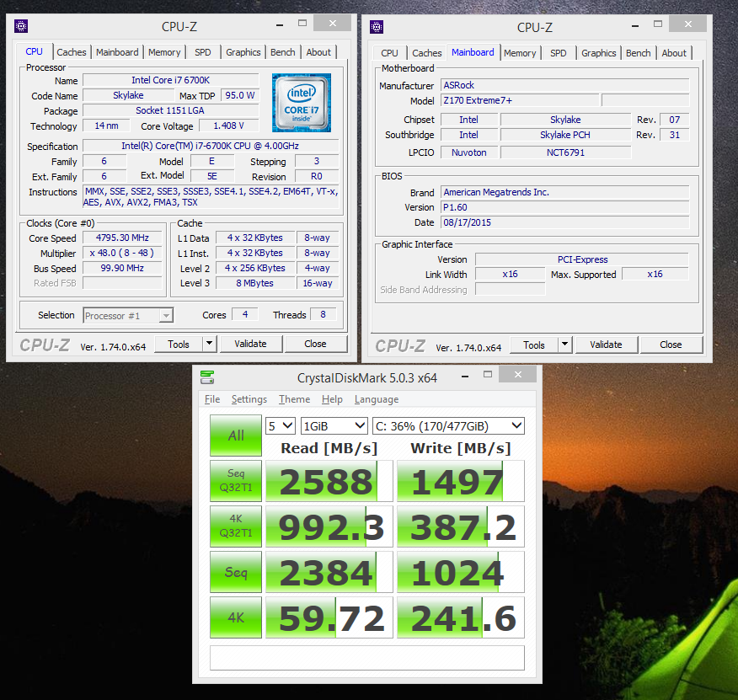Click the Specification field i7-6700K CPU
Image resolution: width=738 pixels, height=700 pixels.
coord(211,146)
